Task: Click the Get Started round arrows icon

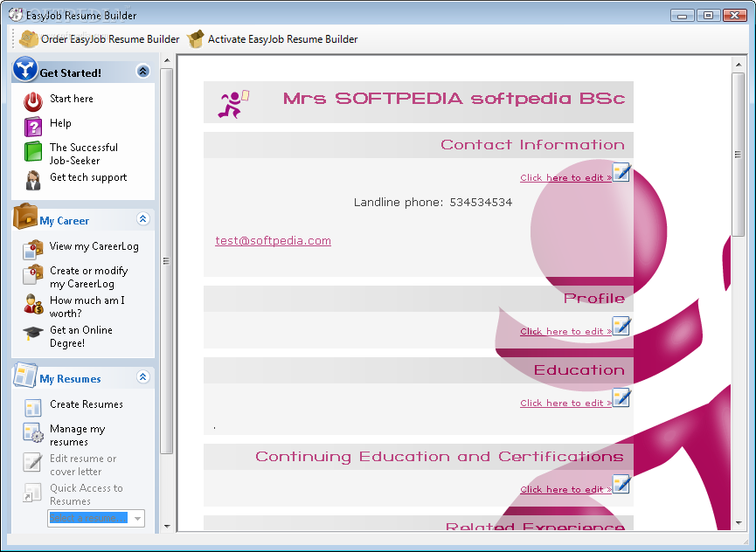Action: 25,69
